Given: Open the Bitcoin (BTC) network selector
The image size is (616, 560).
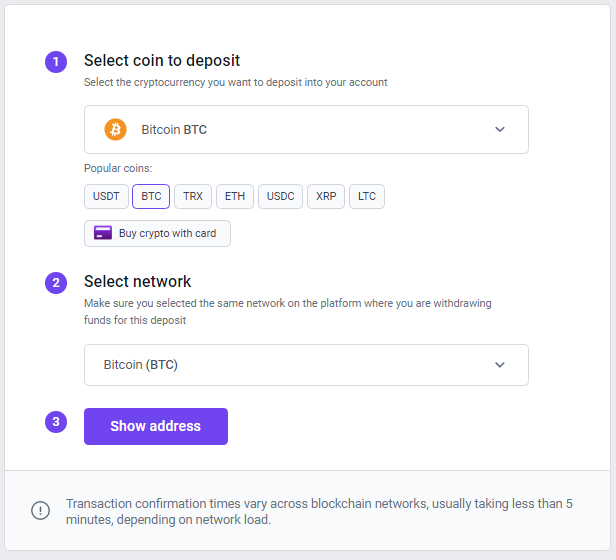Looking at the screenshot, I should (x=306, y=365).
